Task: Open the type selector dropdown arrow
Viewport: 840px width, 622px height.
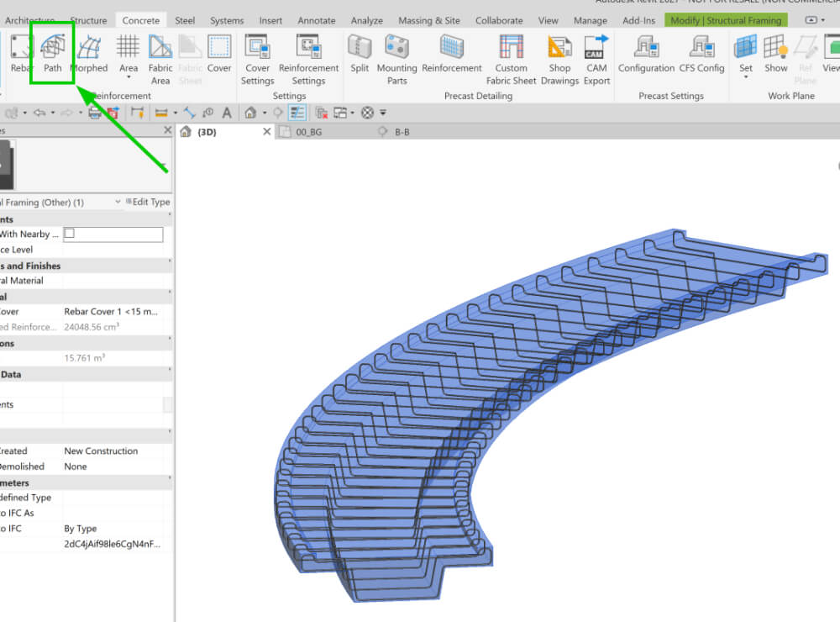Action: pos(163,165)
